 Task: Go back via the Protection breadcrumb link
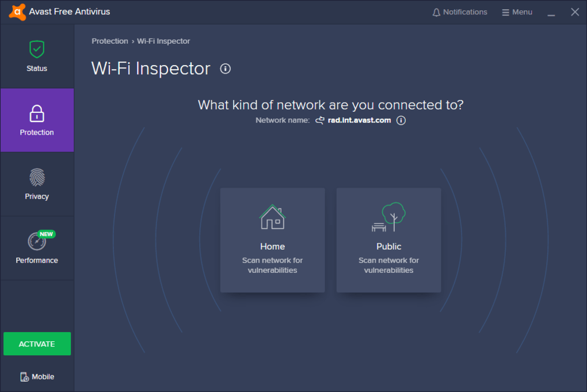click(x=109, y=41)
